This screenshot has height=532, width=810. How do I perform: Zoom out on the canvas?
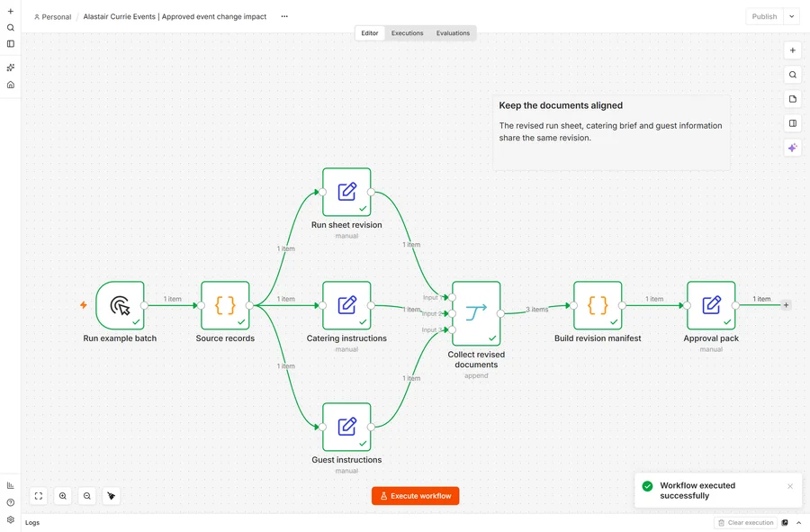pos(86,496)
